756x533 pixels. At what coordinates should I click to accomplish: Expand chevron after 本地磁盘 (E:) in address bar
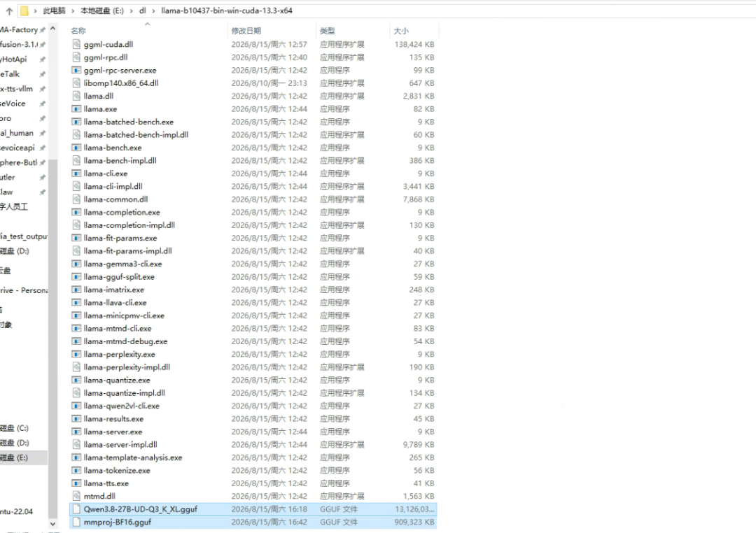131,10
